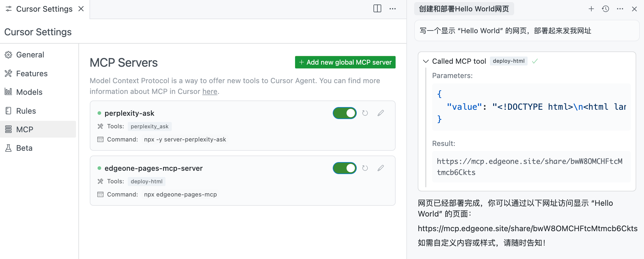
Task: Open chat history clock icon
Action: pos(605,9)
